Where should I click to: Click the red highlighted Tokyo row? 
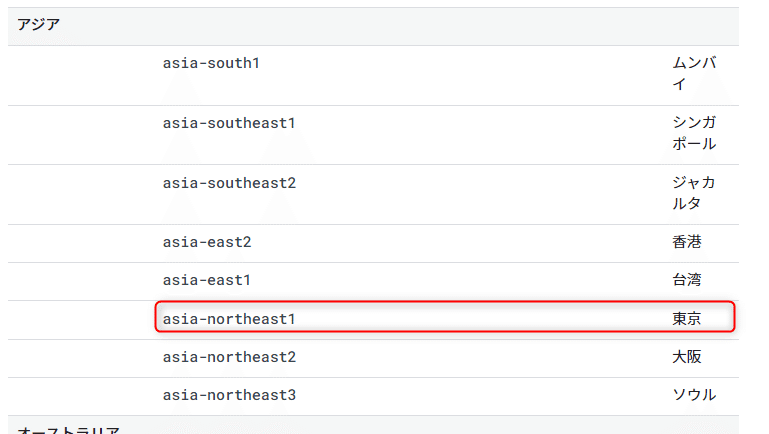pyautogui.click(x=445, y=317)
